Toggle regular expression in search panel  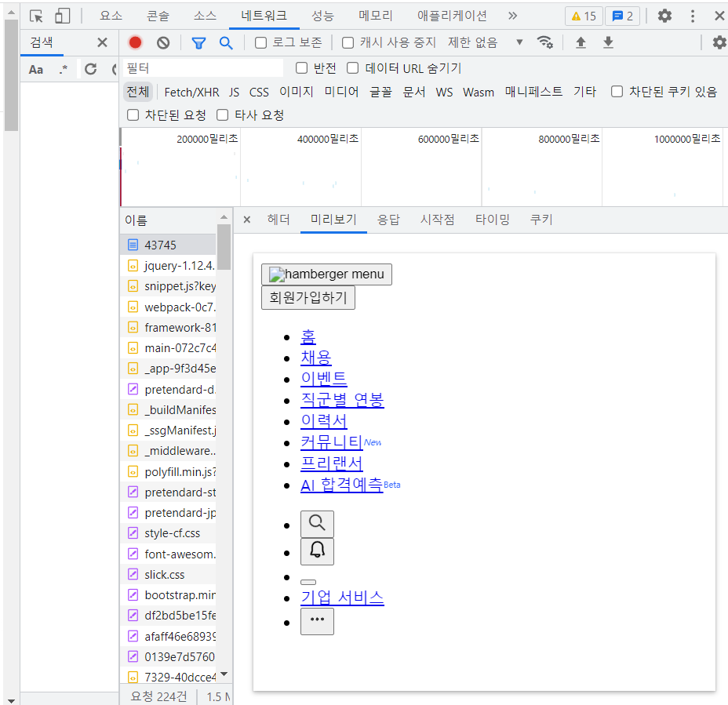pos(64,70)
